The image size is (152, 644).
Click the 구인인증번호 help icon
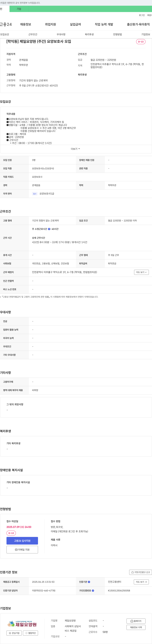[x=93, y=591]
